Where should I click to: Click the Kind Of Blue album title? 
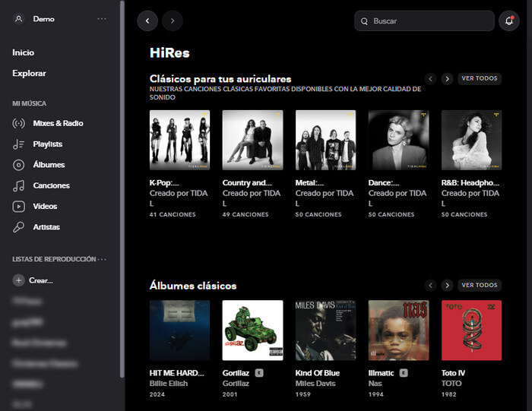click(x=318, y=373)
